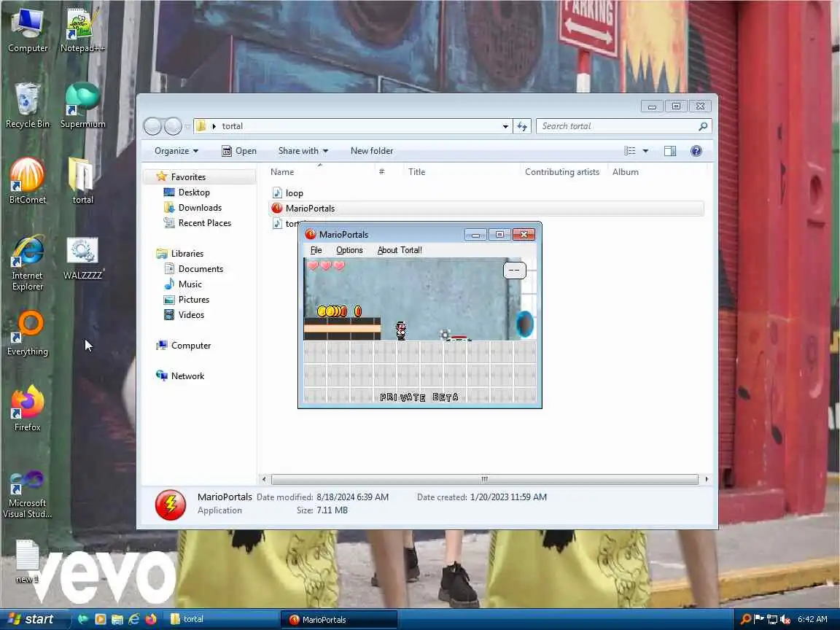Screen dimensions: 840x630
Task: Click the Change your view icon
Action: click(630, 151)
